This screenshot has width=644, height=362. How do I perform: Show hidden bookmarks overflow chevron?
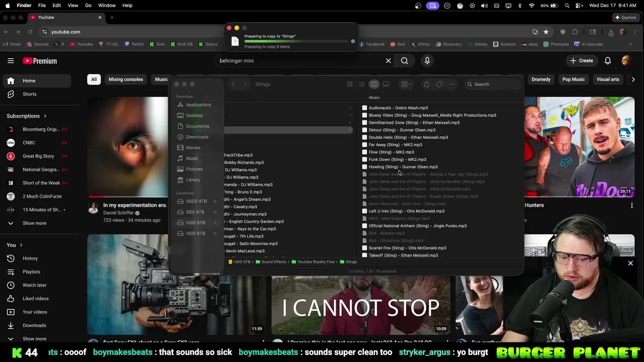coord(630,44)
